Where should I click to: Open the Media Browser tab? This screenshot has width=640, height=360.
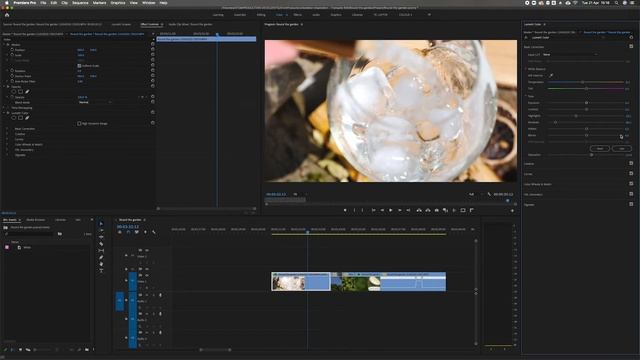[x=36, y=220]
